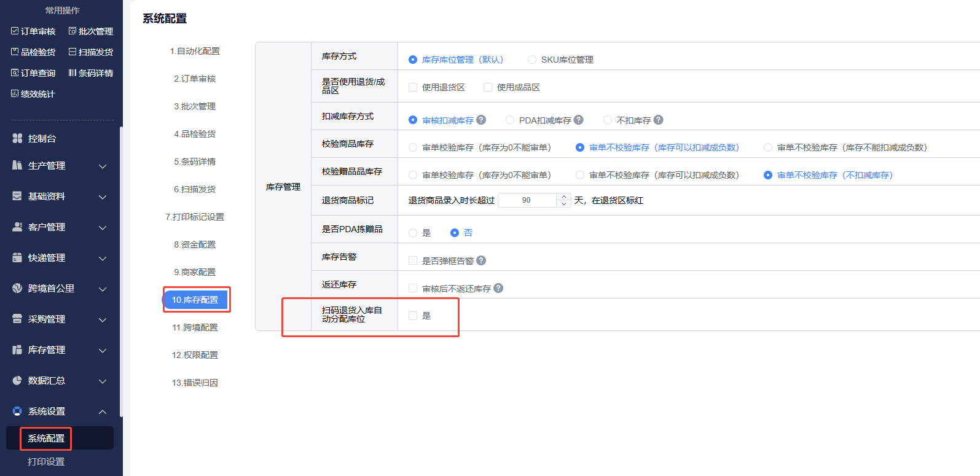Click the 库存管理 sidebar icon

tap(17, 349)
